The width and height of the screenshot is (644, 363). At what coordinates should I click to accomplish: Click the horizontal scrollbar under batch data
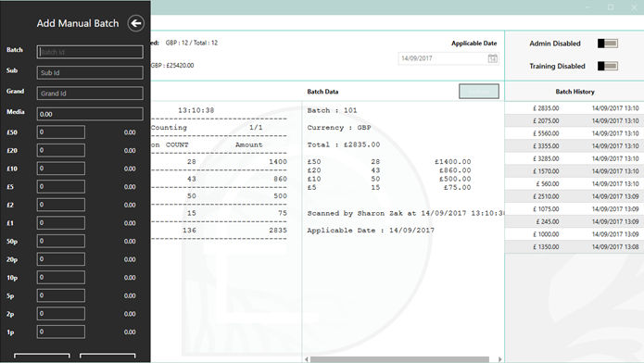[x=399, y=359]
